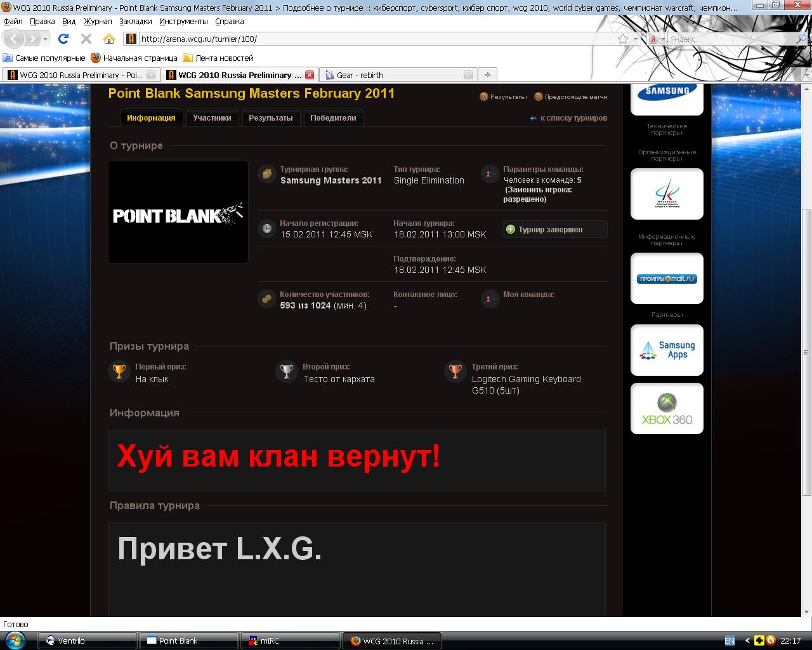
Task: Click the EN language indicator
Action: (x=730, y=640)
